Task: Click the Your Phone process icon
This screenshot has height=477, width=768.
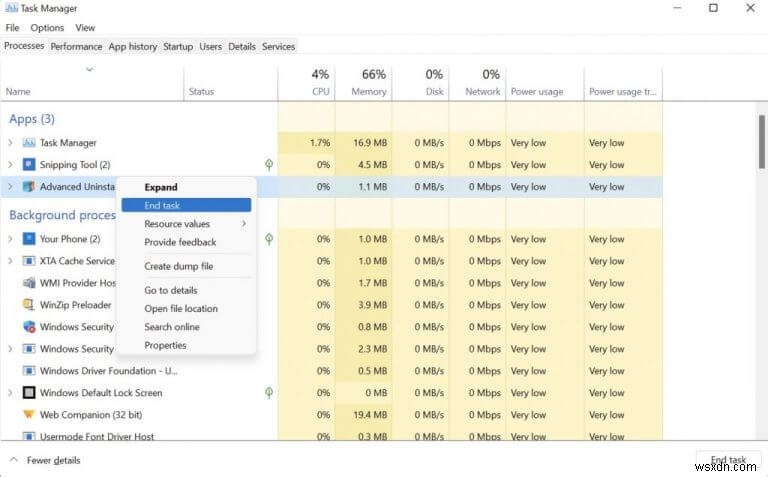Action: [x=29, y=239]
